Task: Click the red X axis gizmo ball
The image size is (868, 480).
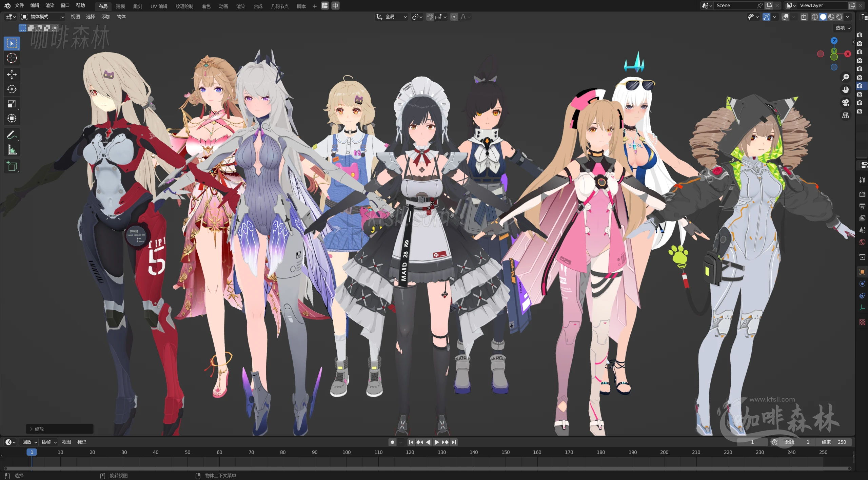Action: pos(848,54)
